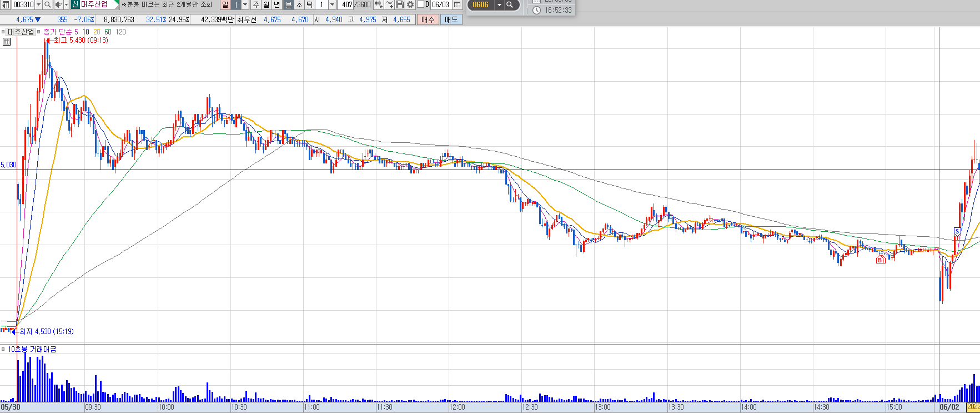980x413 pixels.
Task: Click the speaker sound icon
Action: pos(58,4)
